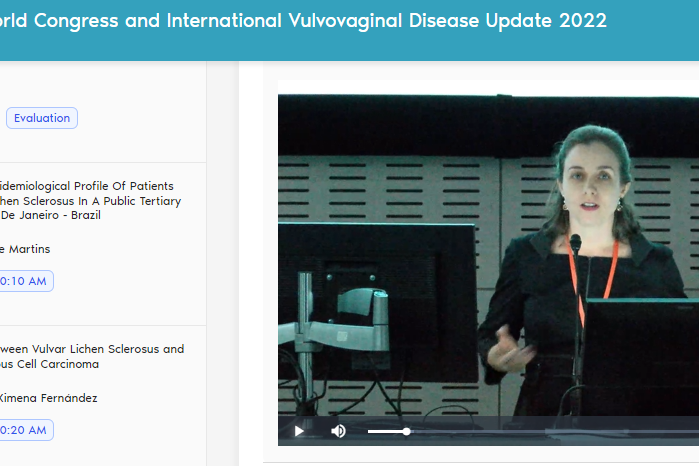The height and width of the screenshot is (466, 699).
Task: Open the Vulvar Lichen Sclerosus and Carcinoma session
Action: coord(91,349)
